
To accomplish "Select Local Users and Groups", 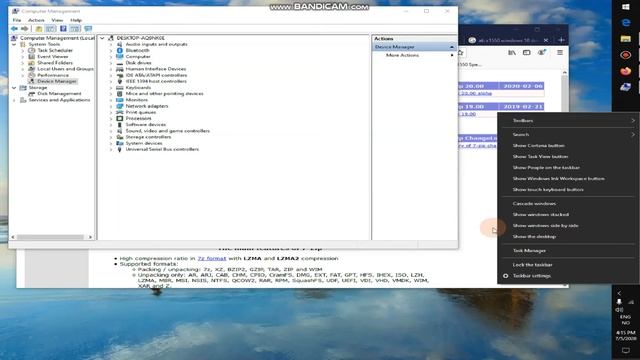I will [x=65, y=69].
